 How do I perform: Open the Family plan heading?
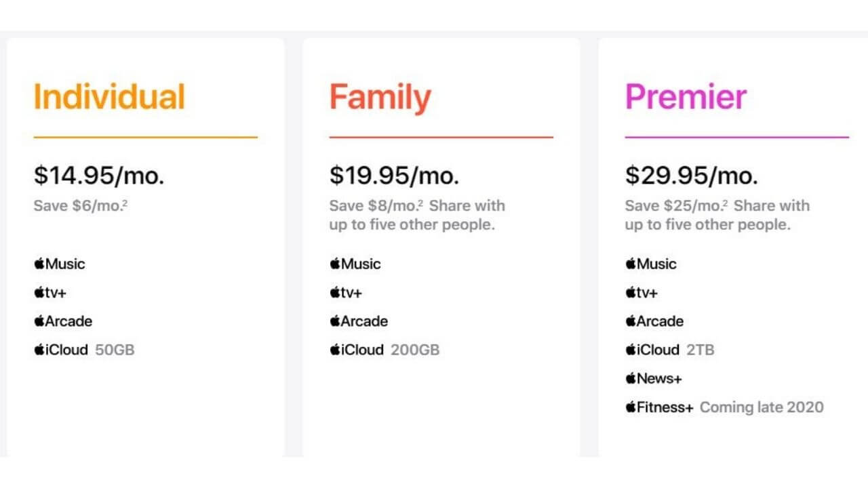[380, 98]
